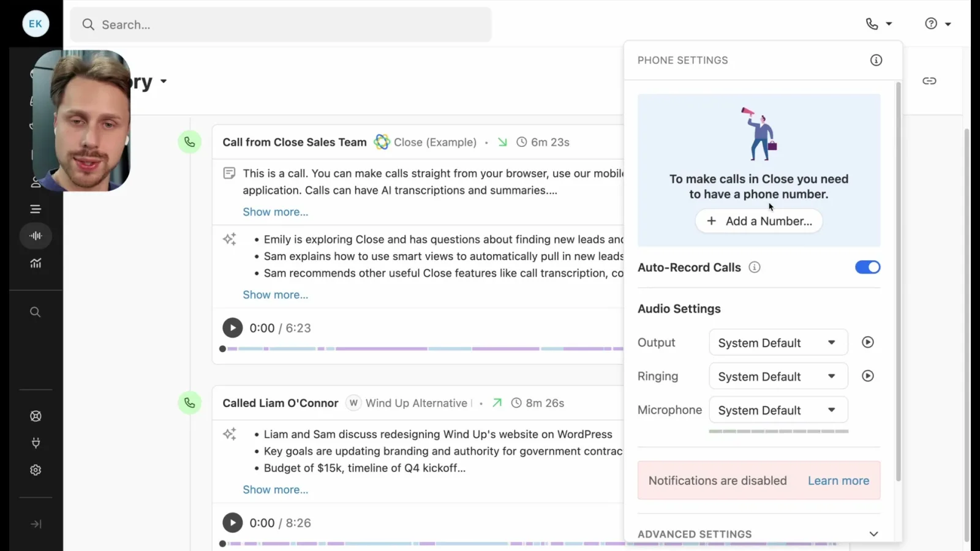Image resolution: width=980 pixels, height=551 pixels.
Task: Open the settings gear in sidebar
Action: tap(36, 470)
